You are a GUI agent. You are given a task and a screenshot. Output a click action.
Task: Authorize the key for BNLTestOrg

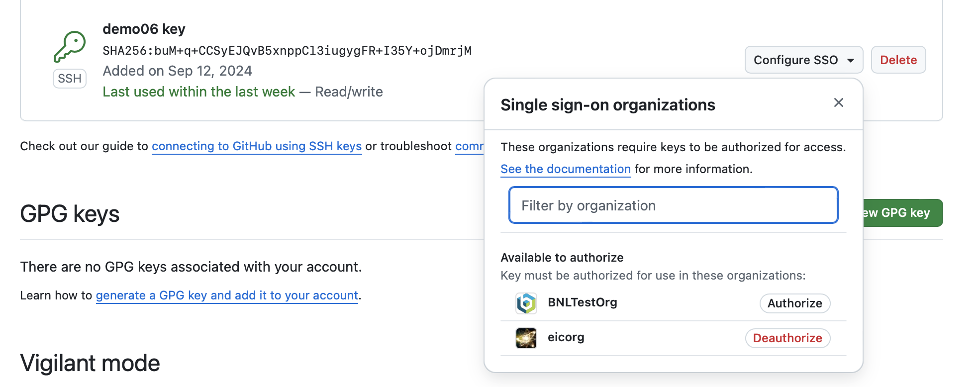tap(795, 303)
